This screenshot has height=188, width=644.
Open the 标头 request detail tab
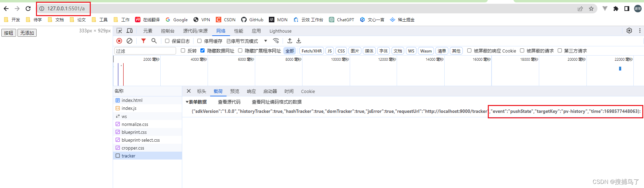pyautogui.click(x=201, y=91)
